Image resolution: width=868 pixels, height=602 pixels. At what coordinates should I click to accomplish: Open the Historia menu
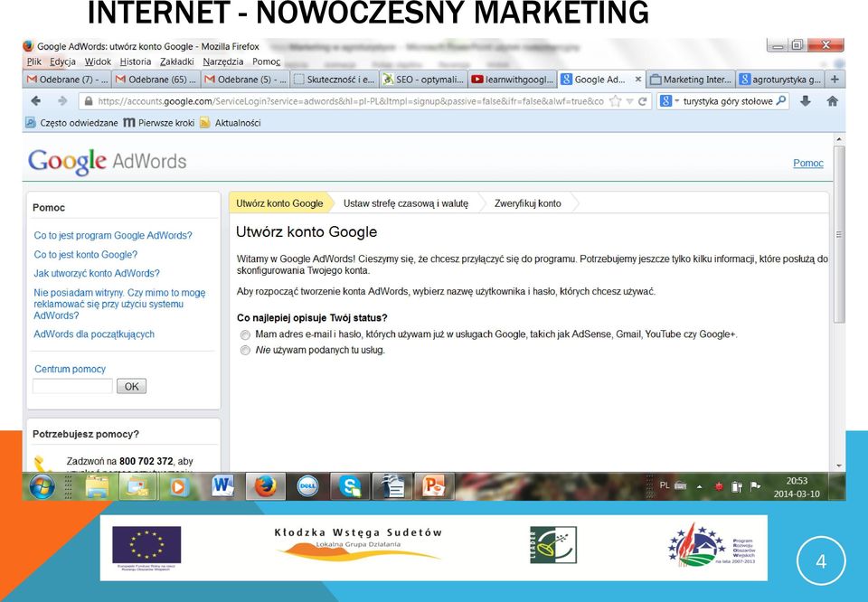(x=136, y=61)
